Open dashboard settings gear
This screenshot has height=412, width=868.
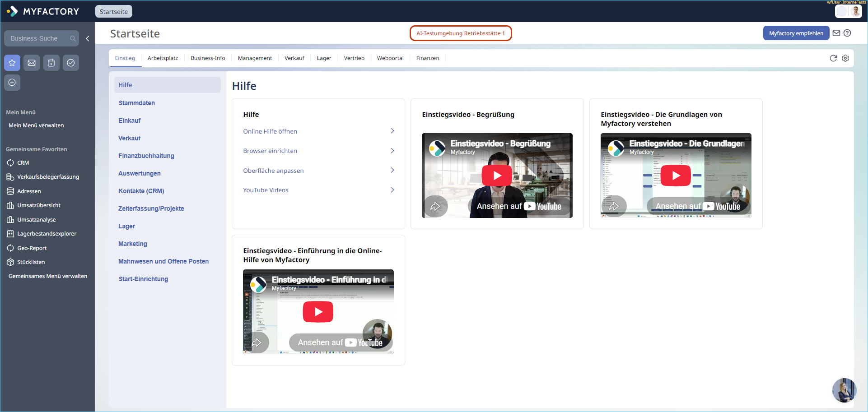[x=845, y=58]
